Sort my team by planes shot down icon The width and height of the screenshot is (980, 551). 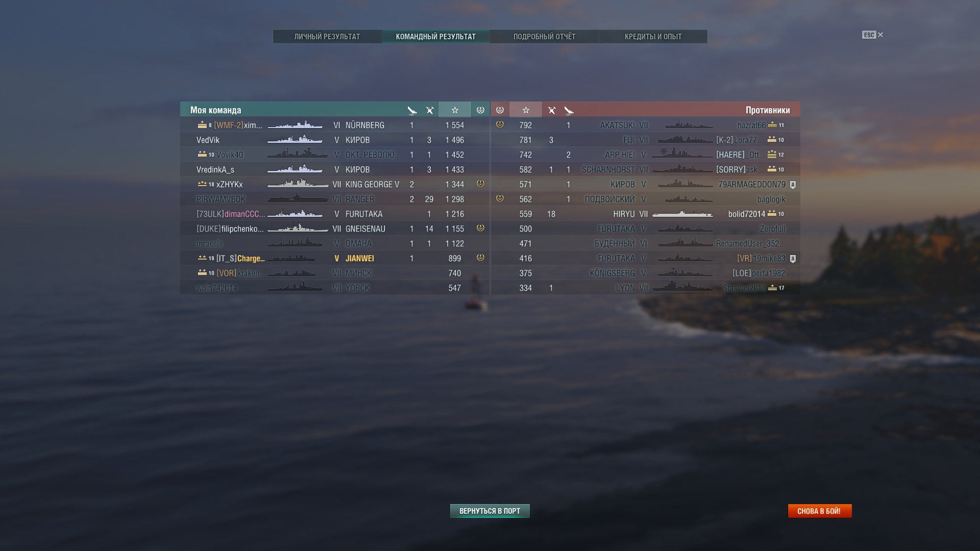click(x=430, y=110)
